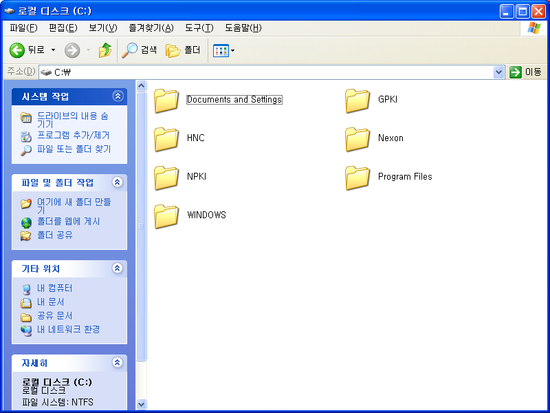The height and width of the screenshot is (413, 550).
Task: Click the side panel scroll down arrow
Action: click(141, 404)
